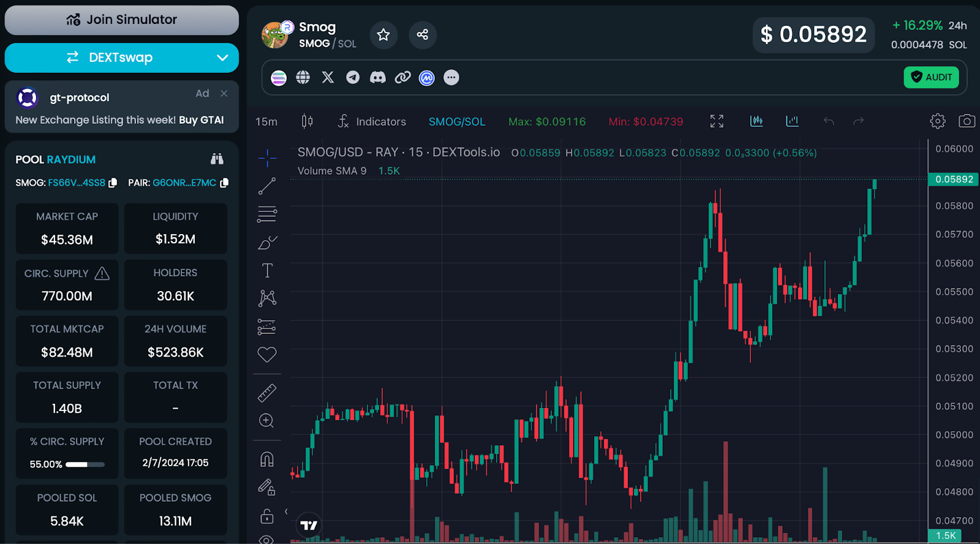This screenshot has width=980, height=544.
Task: Click the POOL CREATED 2/7/2024 card
Action: [x=176, y=454]
